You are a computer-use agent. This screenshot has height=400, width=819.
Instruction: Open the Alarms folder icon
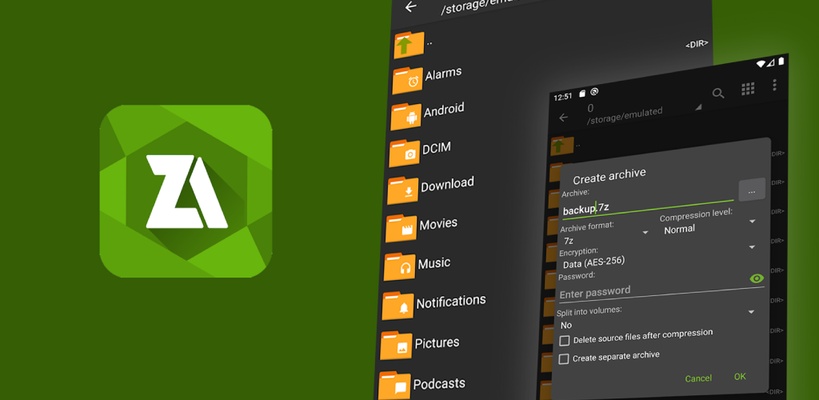407,80
